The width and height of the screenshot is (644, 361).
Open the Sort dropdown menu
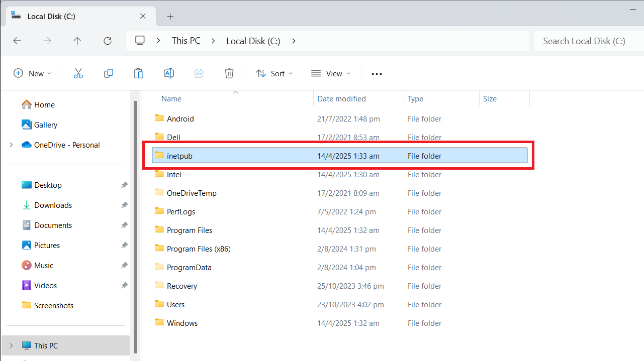click(274, 73)
